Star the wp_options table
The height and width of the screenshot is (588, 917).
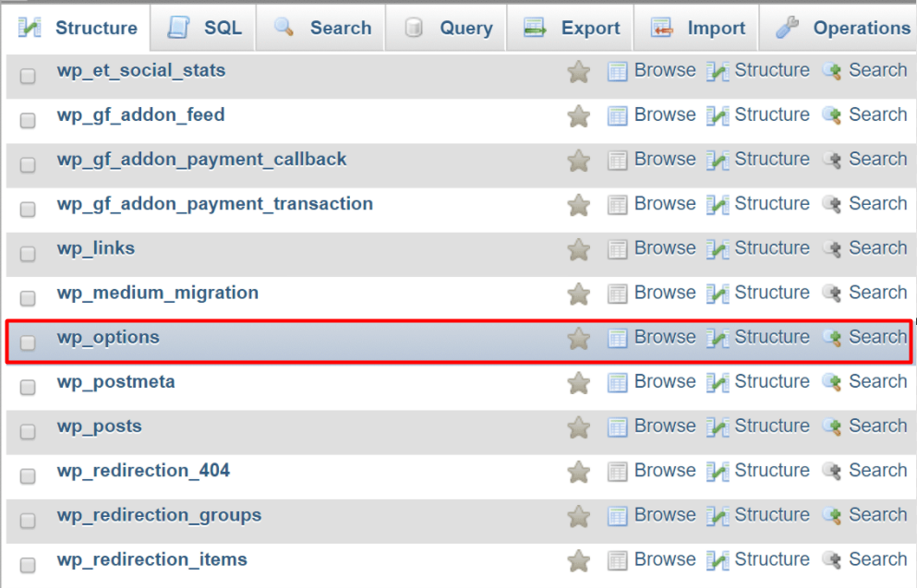pyautogui.click(x=578, y=339)
